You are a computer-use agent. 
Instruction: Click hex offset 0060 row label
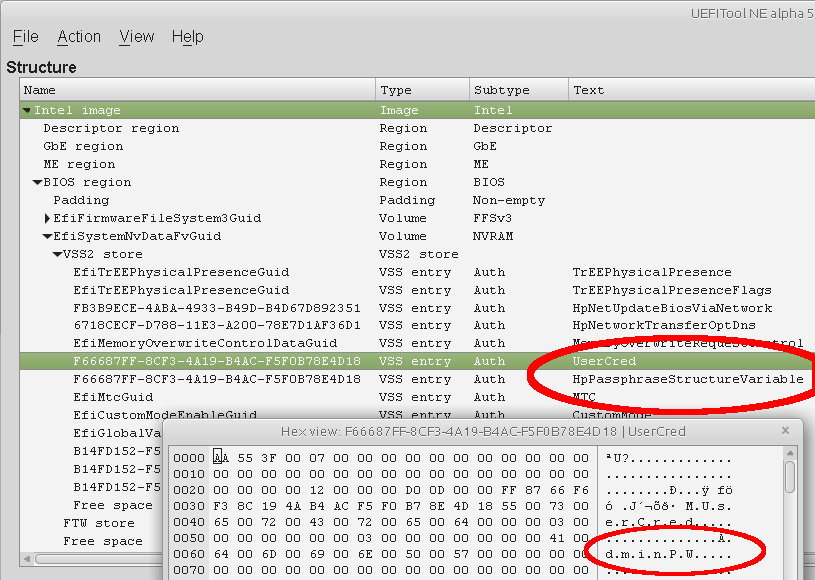[189, 554]
